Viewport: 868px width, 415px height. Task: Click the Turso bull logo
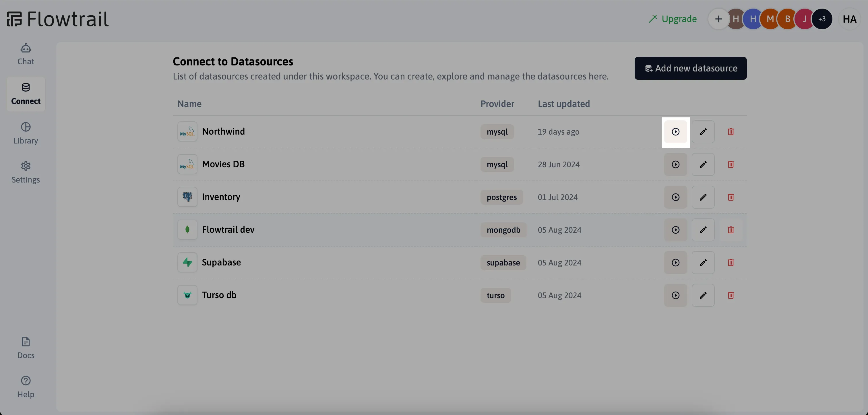(187, 295)
